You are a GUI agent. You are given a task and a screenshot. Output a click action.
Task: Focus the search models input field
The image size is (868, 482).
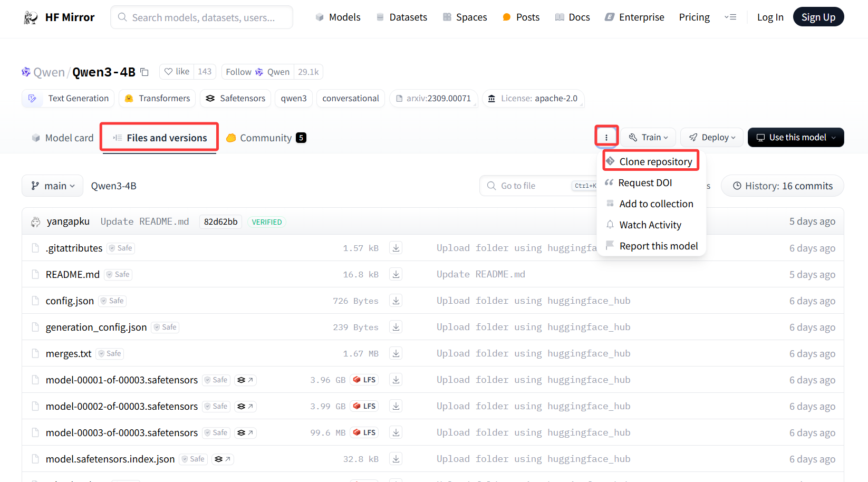coord(201,17)
